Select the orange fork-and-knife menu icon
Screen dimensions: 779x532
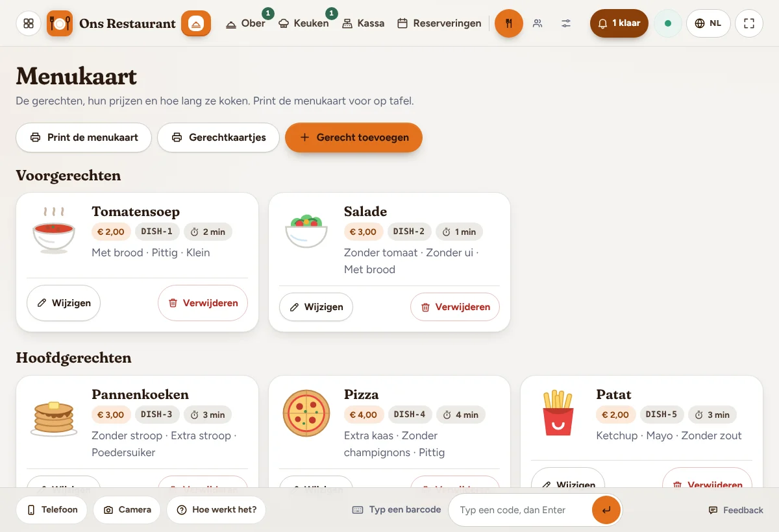tap(509, 23)
